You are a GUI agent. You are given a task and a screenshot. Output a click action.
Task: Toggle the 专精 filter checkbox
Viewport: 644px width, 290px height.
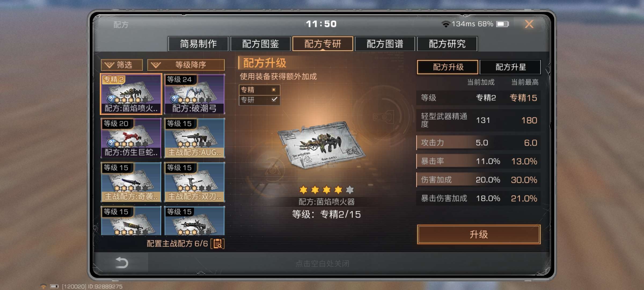coord(273,90)
